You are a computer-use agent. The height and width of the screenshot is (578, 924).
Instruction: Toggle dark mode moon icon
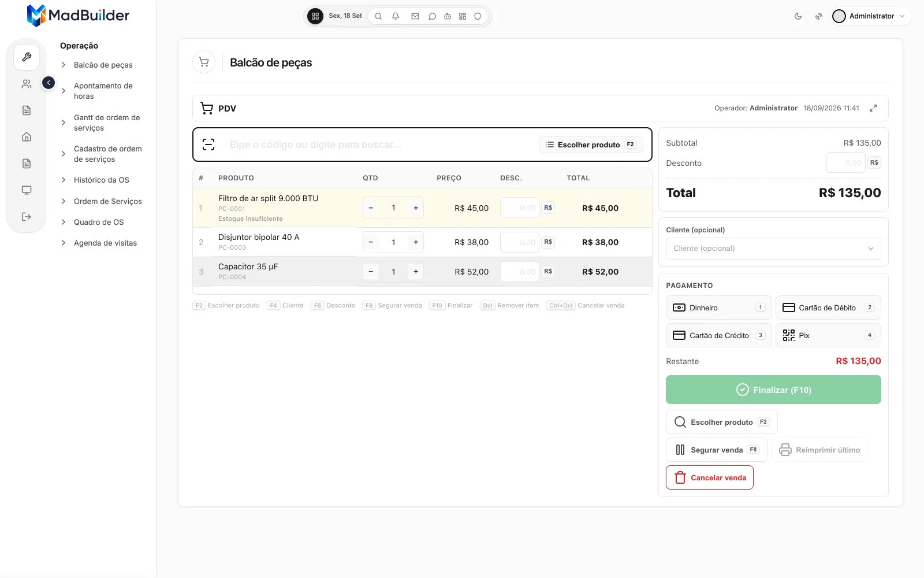tap(798, 16)
